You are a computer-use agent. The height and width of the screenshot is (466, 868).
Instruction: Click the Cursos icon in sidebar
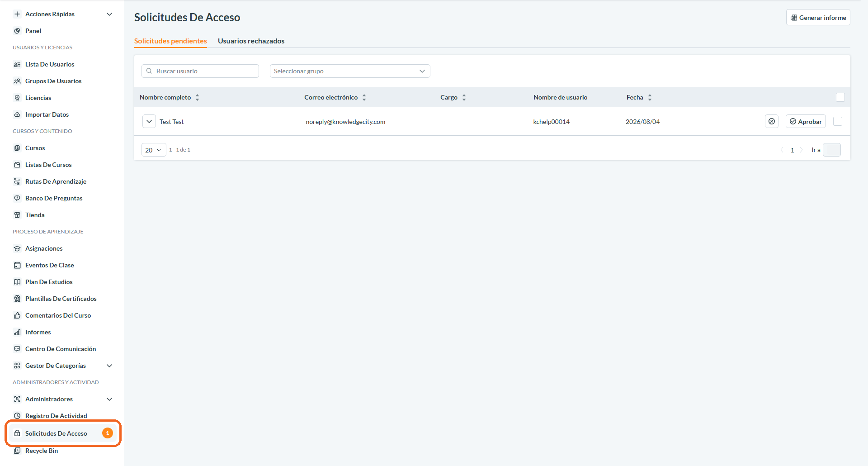click(17, 148)
